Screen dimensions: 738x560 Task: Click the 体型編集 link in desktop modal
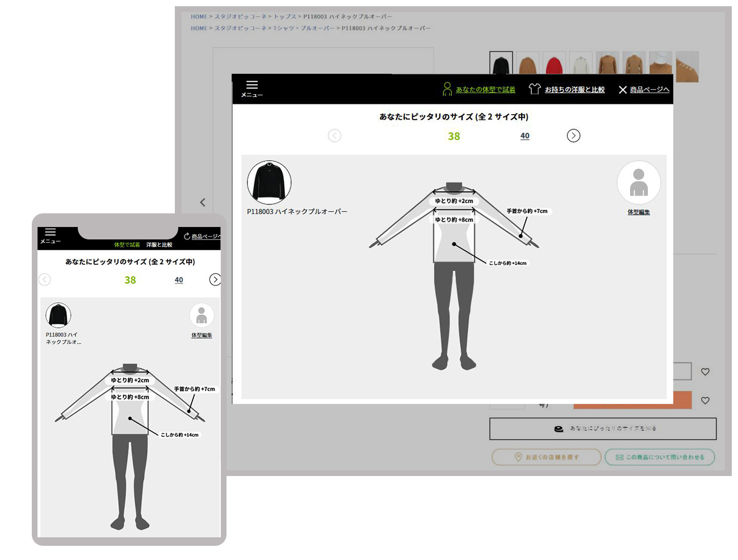[x=639, y=212]
